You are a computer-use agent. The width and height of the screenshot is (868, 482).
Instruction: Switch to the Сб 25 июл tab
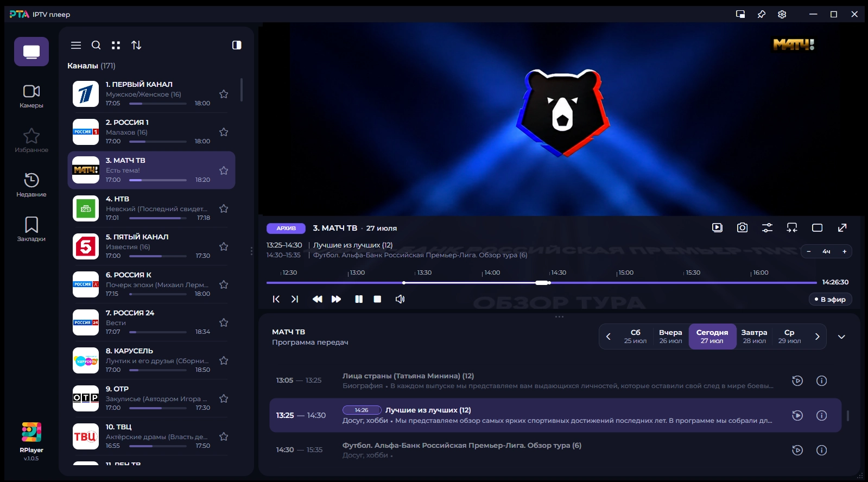(x=636, y=337)
